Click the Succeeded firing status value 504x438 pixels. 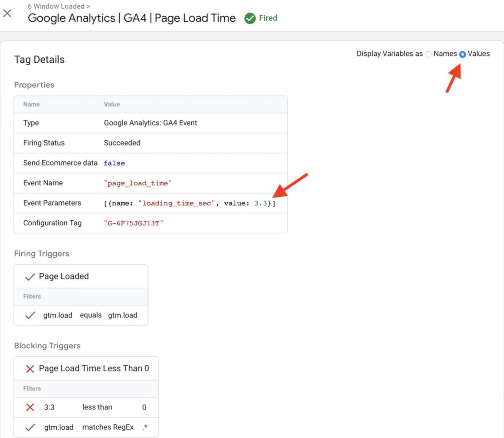tap(122, 143)
